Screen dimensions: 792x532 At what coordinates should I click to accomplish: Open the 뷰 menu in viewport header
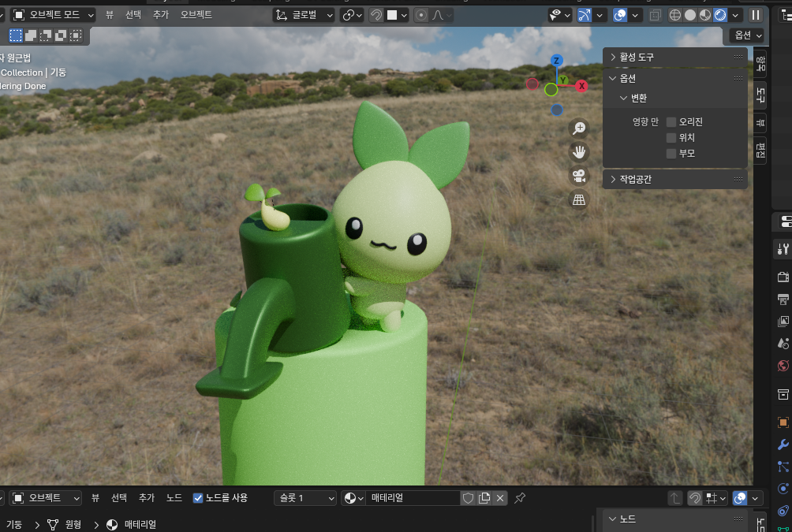coord(110,15)
